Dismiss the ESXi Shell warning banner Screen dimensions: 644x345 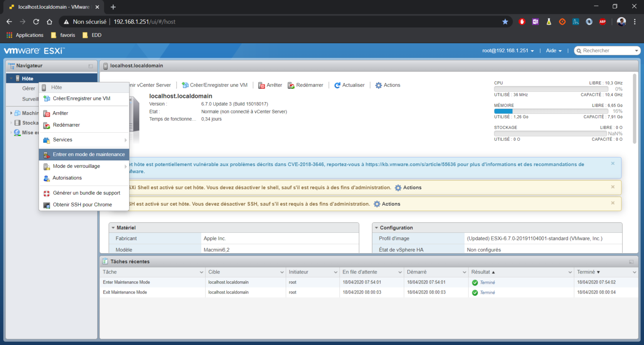tap(613, 187)
